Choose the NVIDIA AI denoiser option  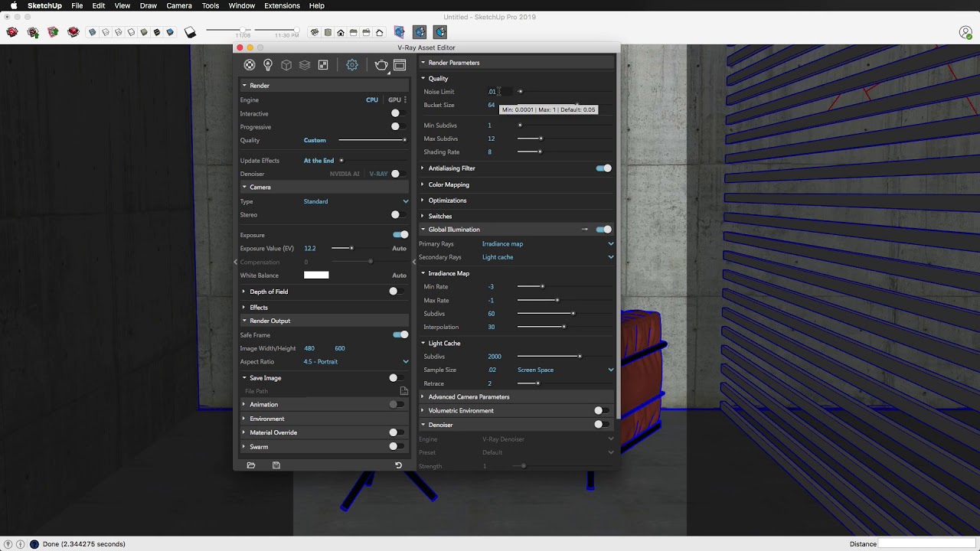pyautogui.click(x=345, y=174)
